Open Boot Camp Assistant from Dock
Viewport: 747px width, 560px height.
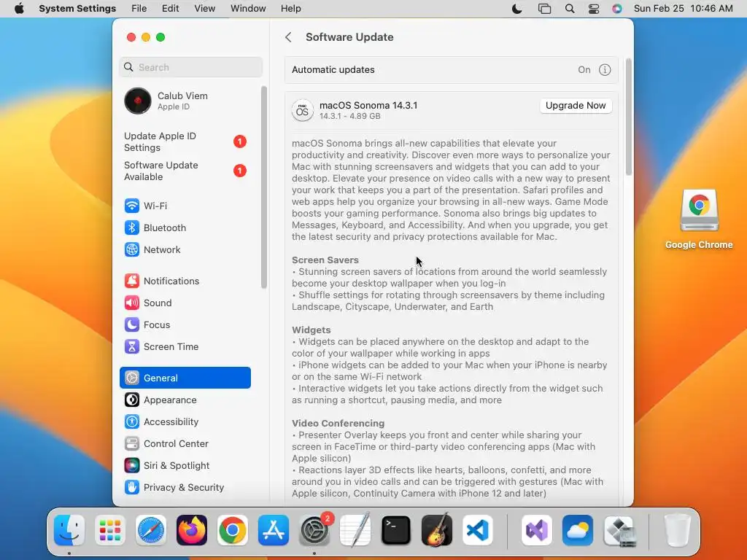point(619,530)
